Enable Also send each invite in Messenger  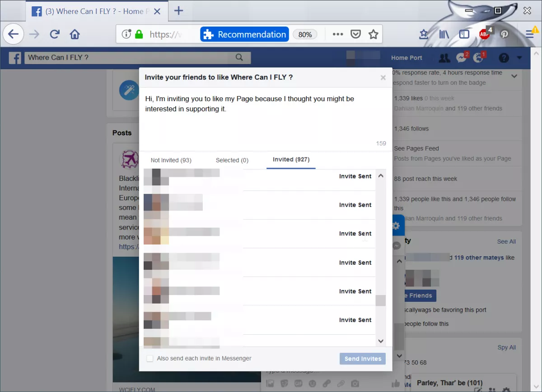click(150, 359)
